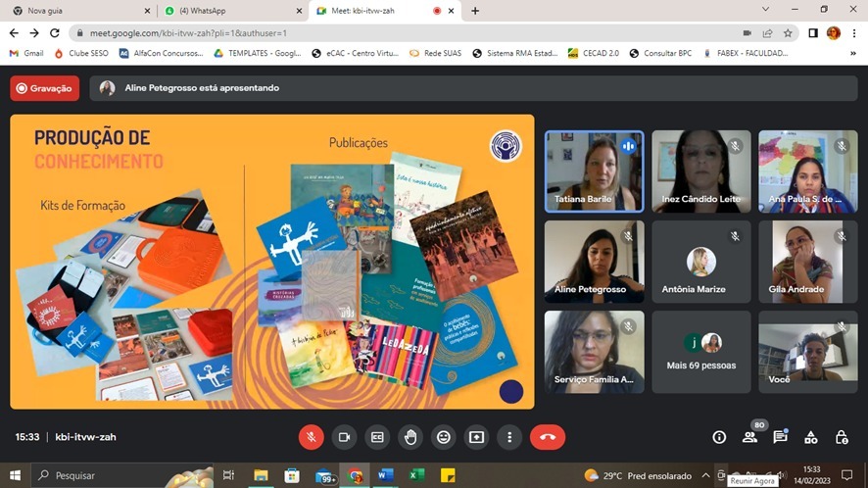
Task: Click the present now screen icon
Action: click(x=477, y=437)
